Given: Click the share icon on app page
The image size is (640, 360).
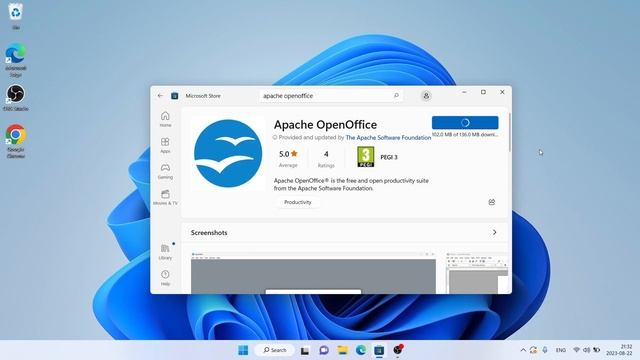Looking at the screenshot, I should 492,202.
